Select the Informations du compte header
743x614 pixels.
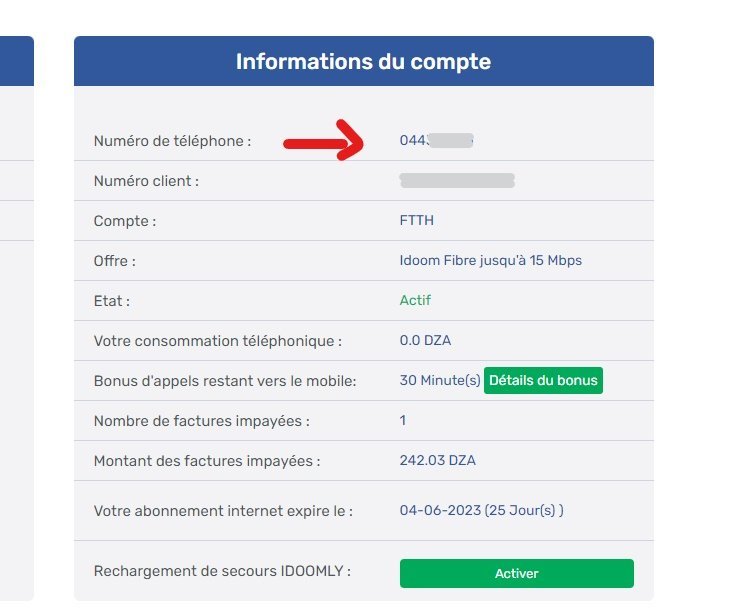(363, 61)
